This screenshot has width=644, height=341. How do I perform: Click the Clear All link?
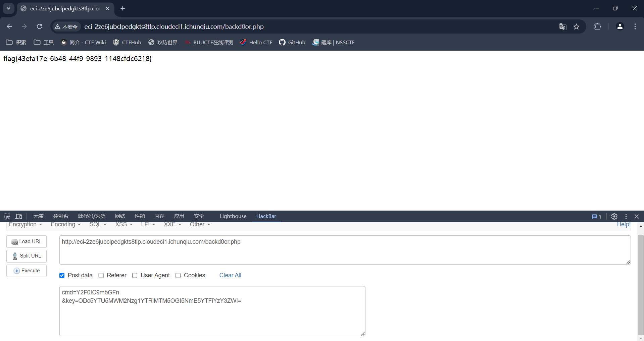230,275
